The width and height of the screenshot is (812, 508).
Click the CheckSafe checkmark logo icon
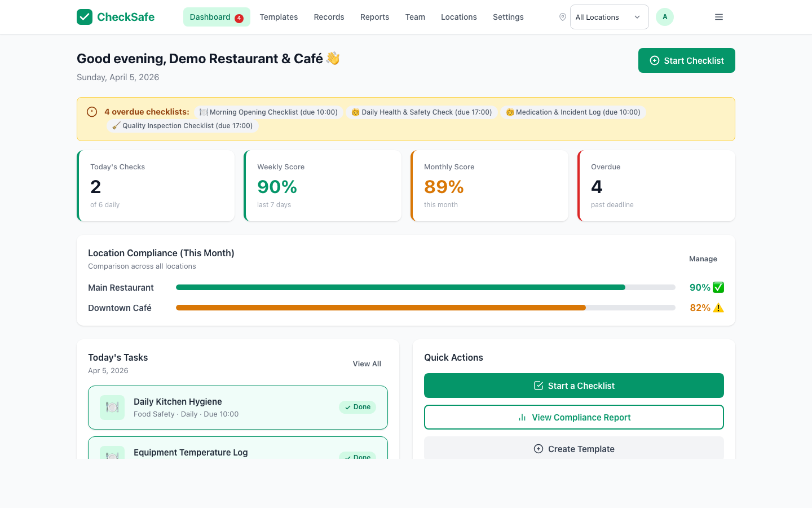pyautogui.click(x=85, y=17)
